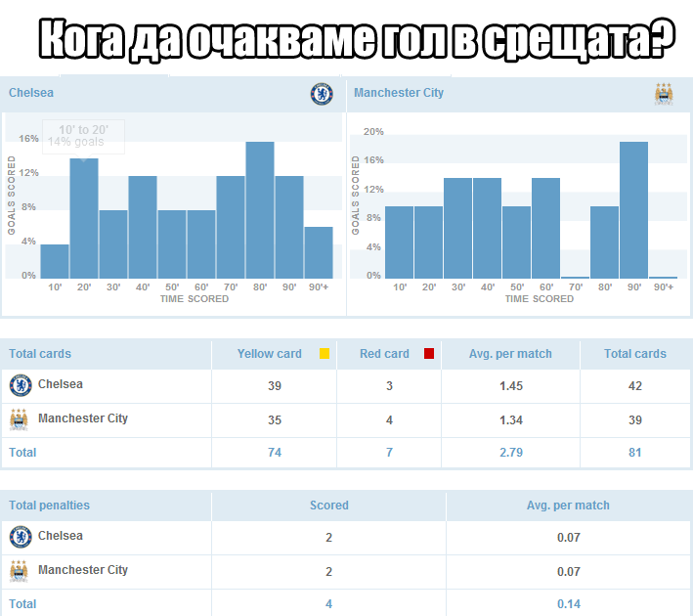This screenshot has height=616, width=693.
Task: Click Chelsea's team name in the cards table
Action: pos(60,384)
